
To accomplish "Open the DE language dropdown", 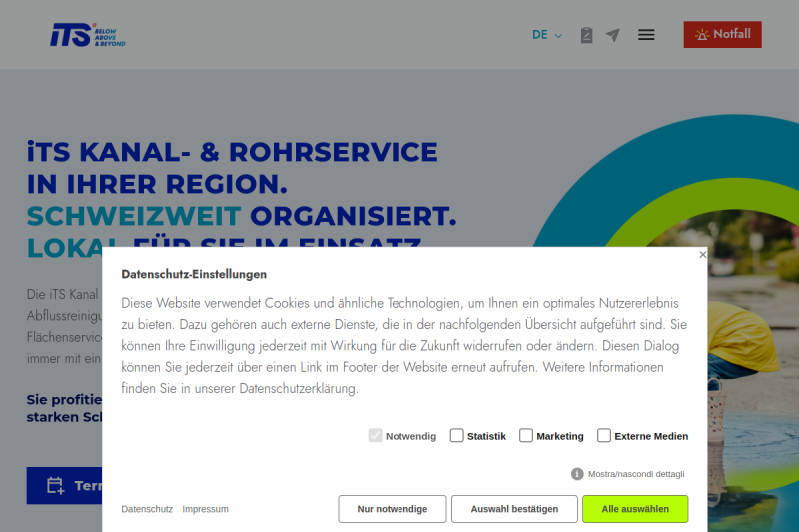I will pyautogui.click(x=546, y=35).
